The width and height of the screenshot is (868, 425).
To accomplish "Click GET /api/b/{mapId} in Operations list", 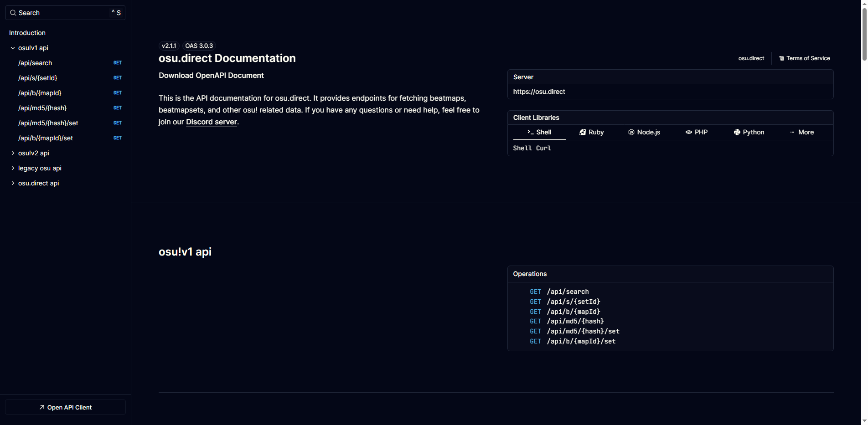I will pos(565,312).
